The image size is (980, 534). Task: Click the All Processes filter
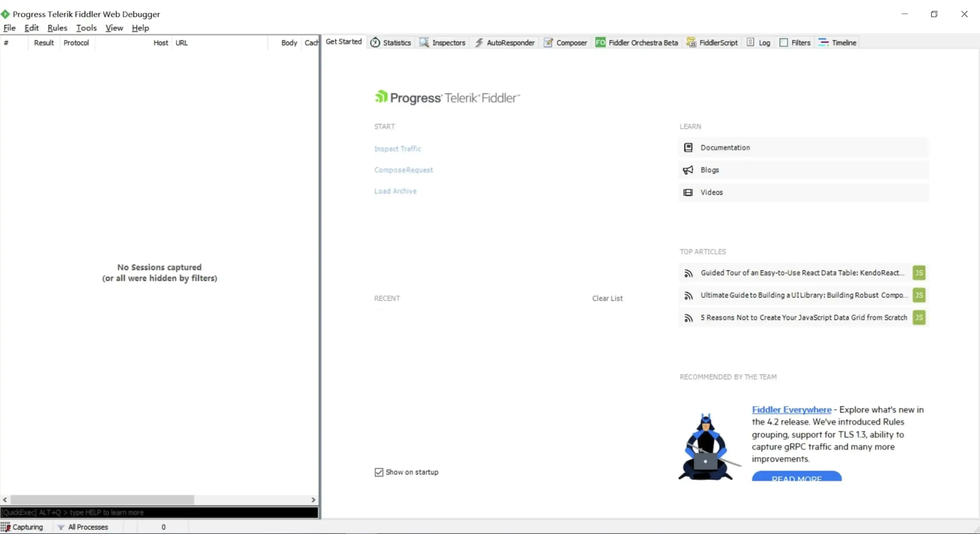[83, 527]
